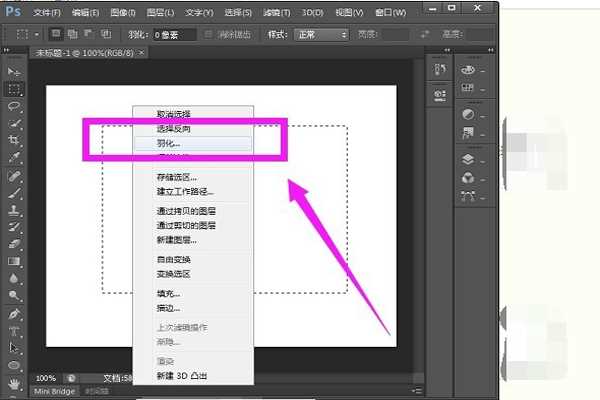This screenshot has width=600, height=400.
Task: Choose 羽化... in context menu
Action: click(193, 144)
